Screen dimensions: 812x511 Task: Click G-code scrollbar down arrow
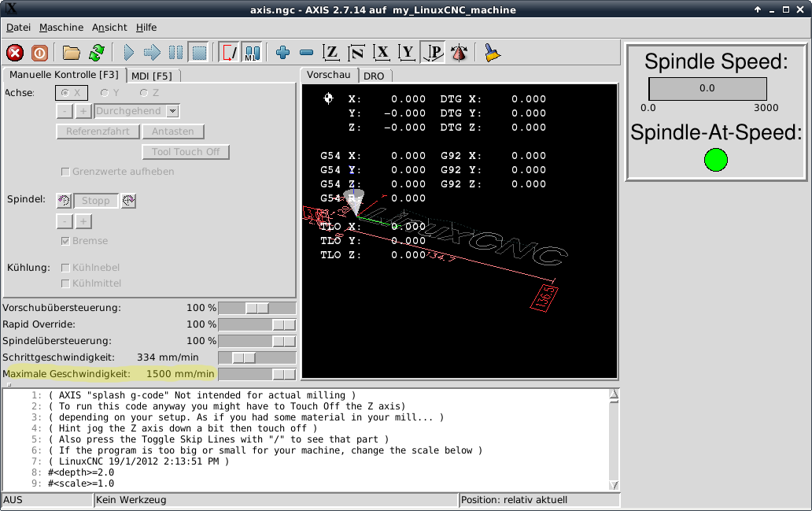[x=614, y=485]
